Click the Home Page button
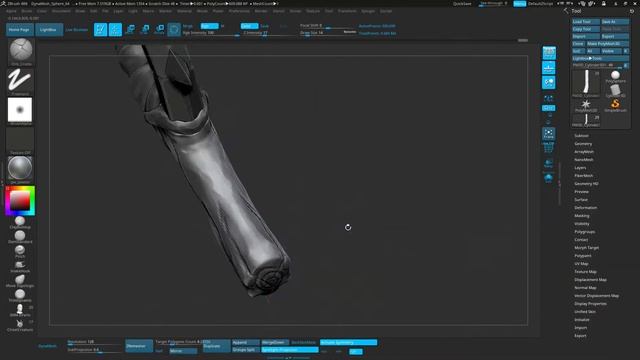The height and width of the screenshot is (360, 640). 19,30
